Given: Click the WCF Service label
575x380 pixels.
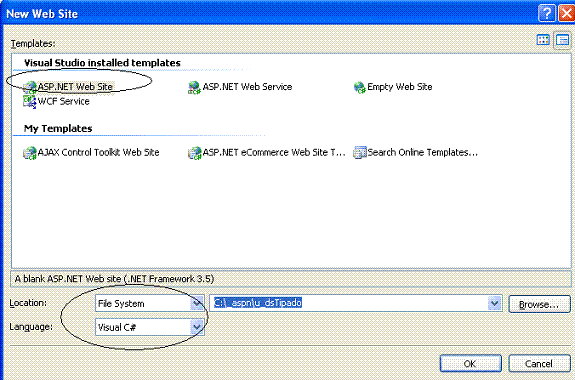Looking at the screenshot, I should (x=63, y=101).
